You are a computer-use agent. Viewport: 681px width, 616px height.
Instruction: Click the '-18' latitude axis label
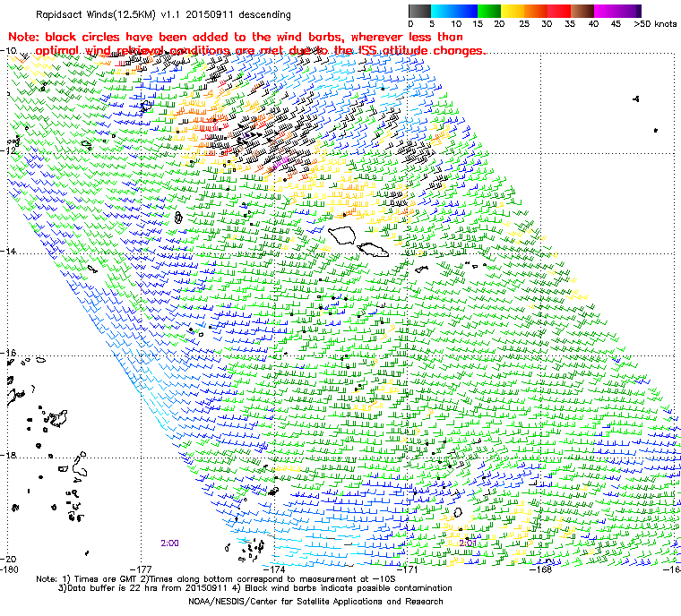click(x=8, y=455)
